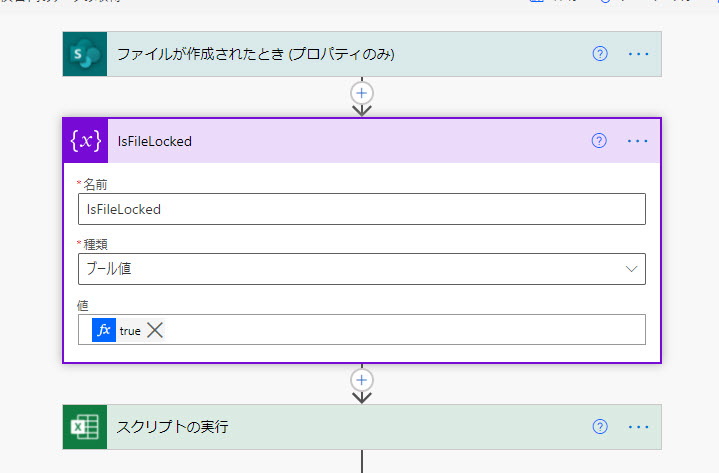Insert a step before スクリプトの実行
The height and width of the screenshot is (473, 719).
click(x=362, y=380)
